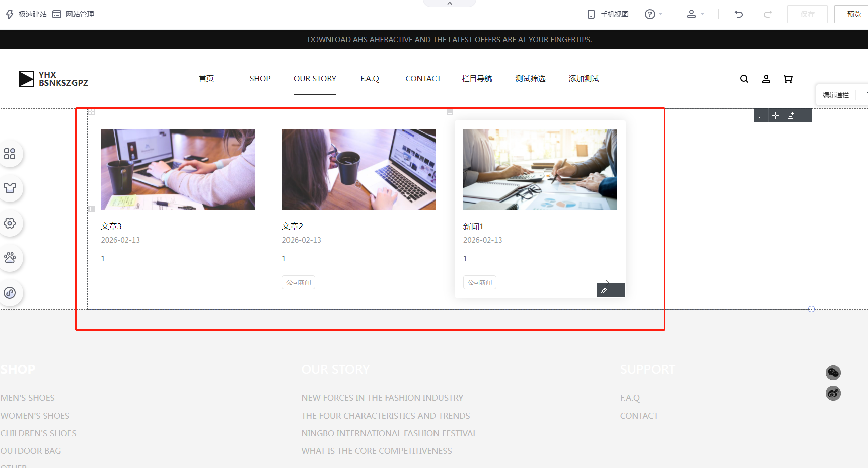Open the T-shirt theme sidebar icon

pos(10,188)
